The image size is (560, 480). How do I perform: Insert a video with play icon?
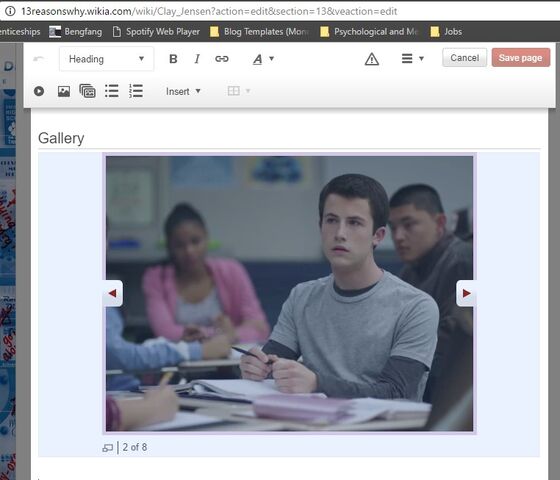coord(39,91)
